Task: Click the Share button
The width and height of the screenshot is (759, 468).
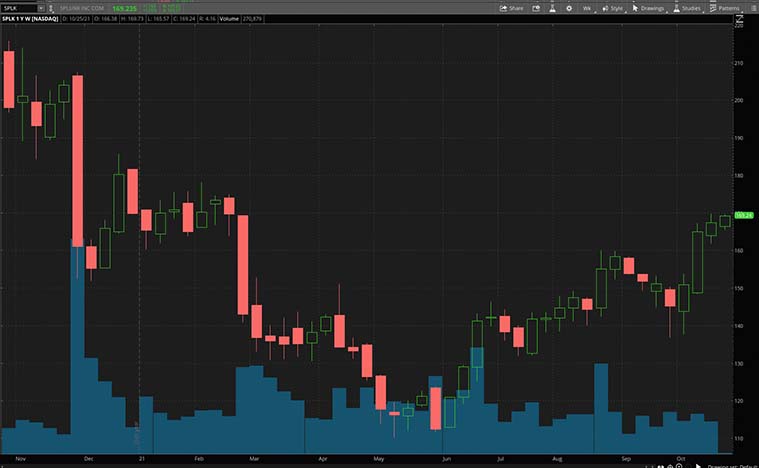Action: [512, 8]
